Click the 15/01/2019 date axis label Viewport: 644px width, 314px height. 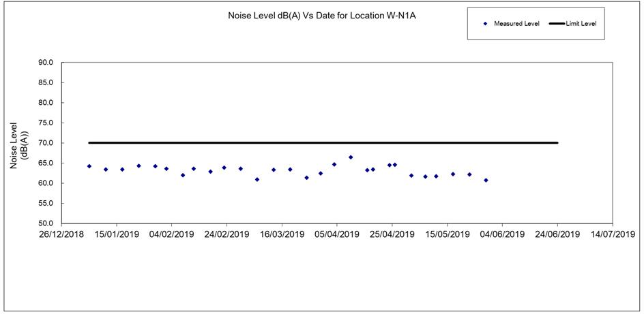117,234
